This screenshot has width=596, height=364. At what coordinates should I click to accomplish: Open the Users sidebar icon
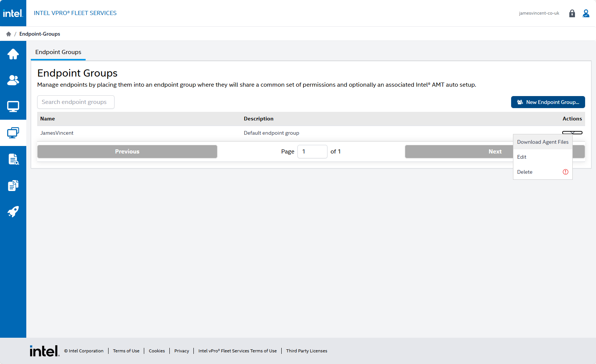[13, 80]
